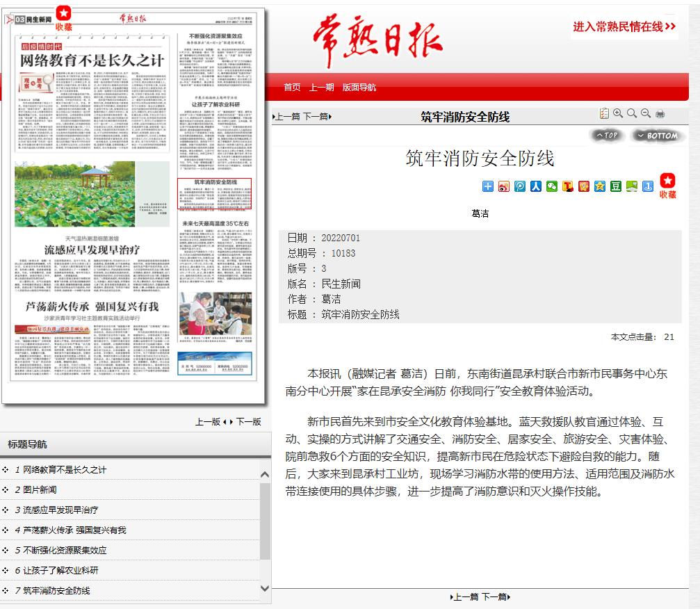700x609 pixels.
Task: Open the article checklist clipboard icon
Action: (604, 113)
